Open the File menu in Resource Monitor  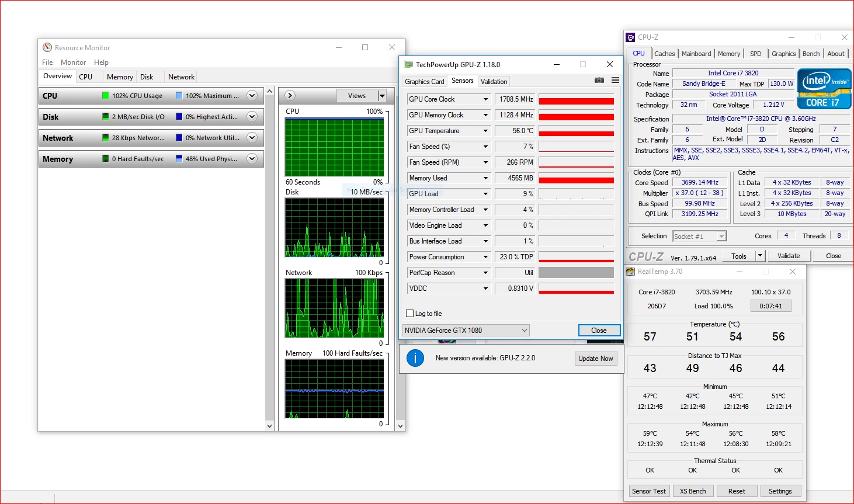pyautogui.click(x=47, y=62)
